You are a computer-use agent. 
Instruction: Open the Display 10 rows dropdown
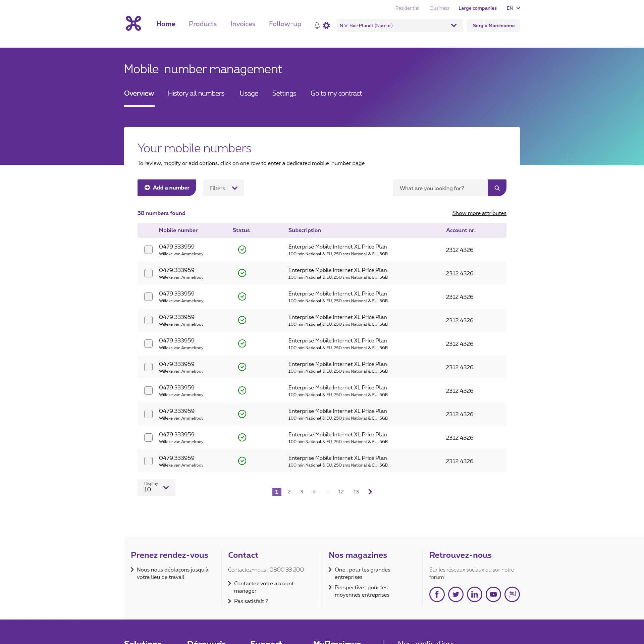pos(156,487)
